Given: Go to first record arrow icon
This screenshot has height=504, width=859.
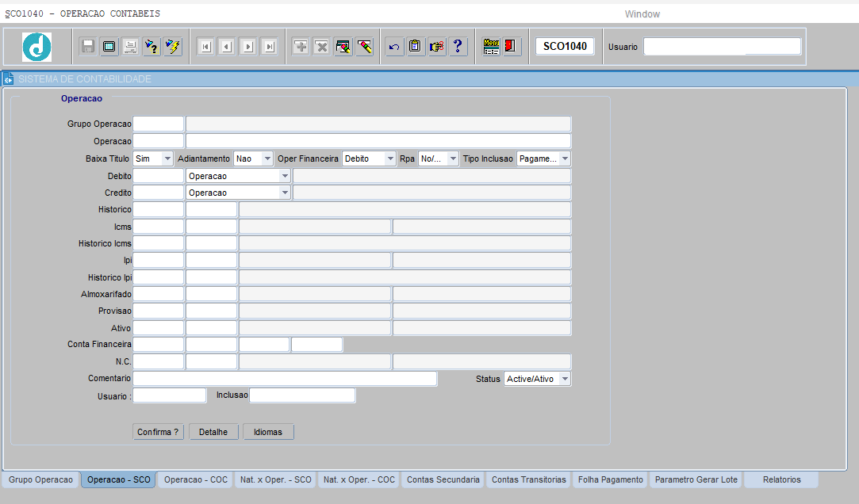Looking at the screenshot, I should (205, 47).
